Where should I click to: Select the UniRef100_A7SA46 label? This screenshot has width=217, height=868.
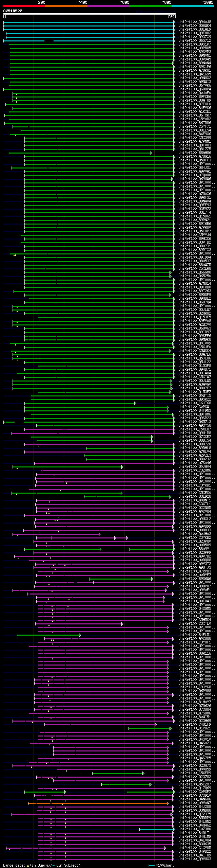(x=195, y=463)
